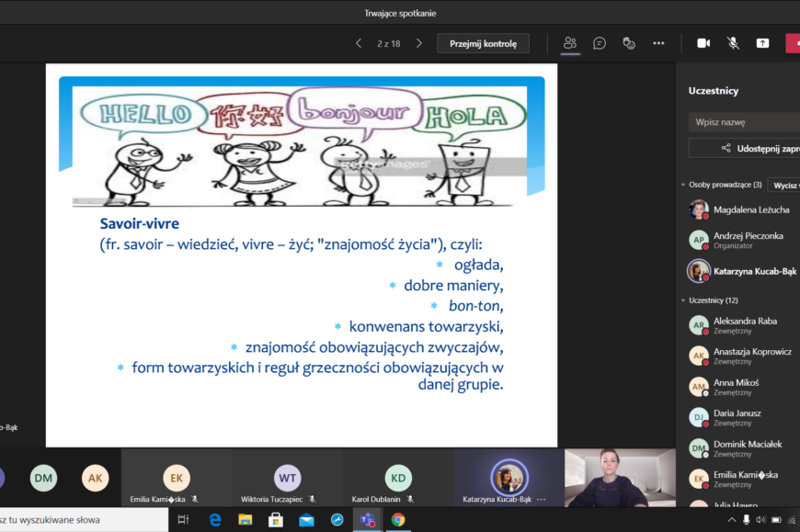Advance to the next slide
This screenshot has height=532, width=800.
pos(419,44)
